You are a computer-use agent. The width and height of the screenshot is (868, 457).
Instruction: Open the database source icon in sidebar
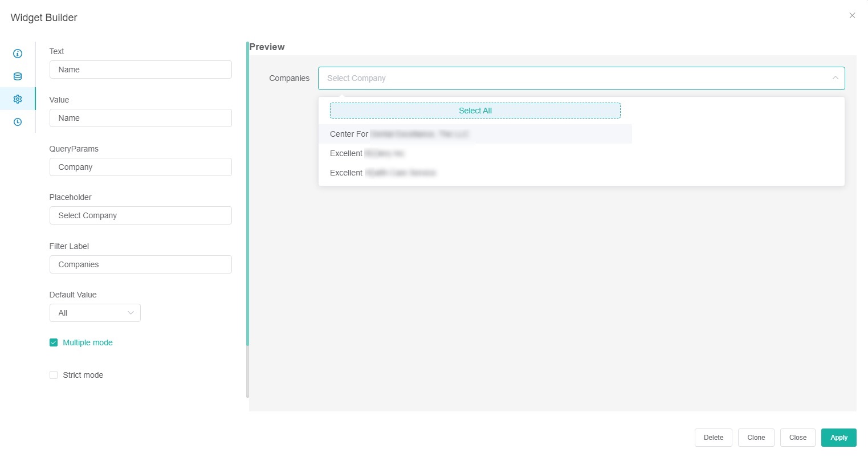18,76
